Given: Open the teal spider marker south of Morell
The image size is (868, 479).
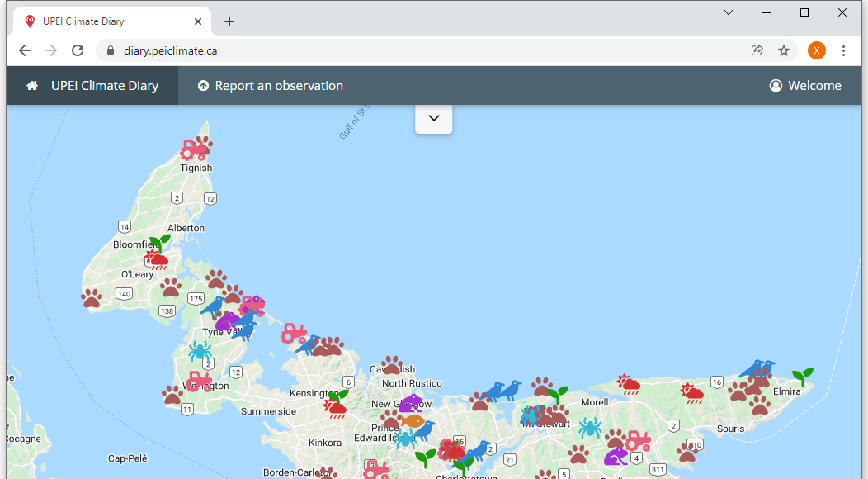Looking at the screenshot, I should pyautogui.click(x=590, y=428).
